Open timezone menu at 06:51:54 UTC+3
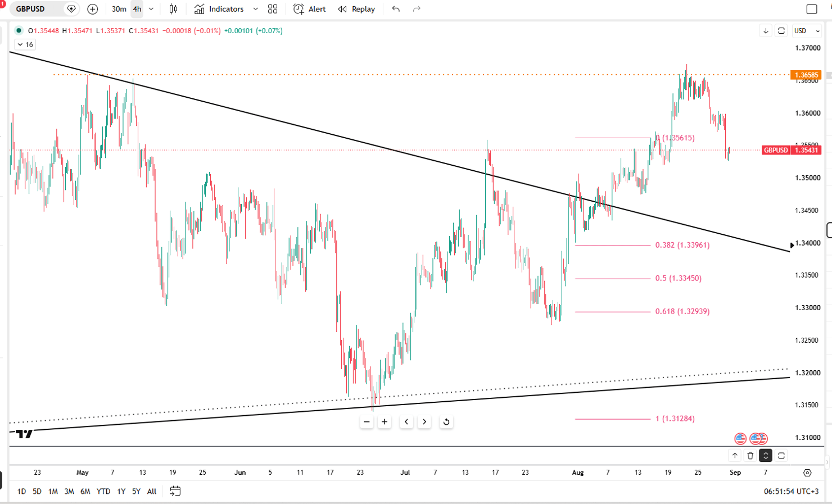Viewport: 832px width, 504px height. pos(791,491)
